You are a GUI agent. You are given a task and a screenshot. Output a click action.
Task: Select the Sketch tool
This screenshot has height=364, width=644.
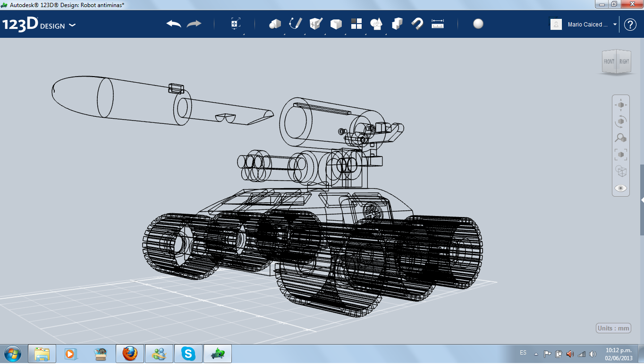[296, 24]
